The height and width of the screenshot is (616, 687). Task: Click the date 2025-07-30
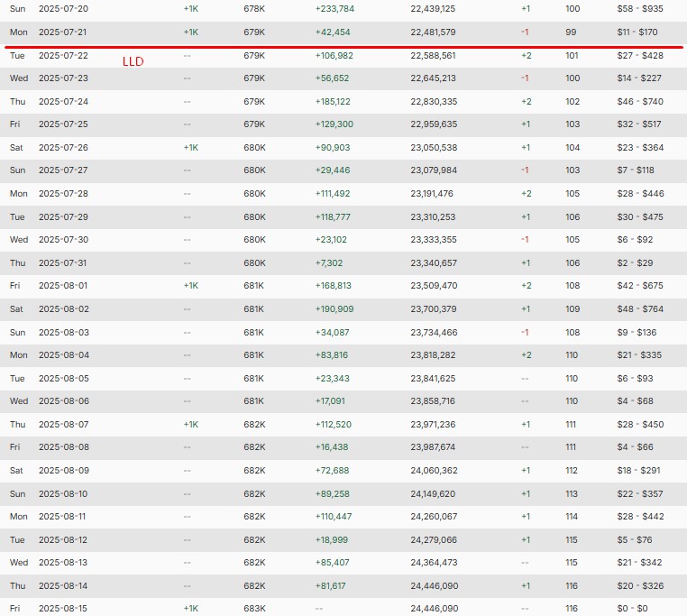(x=63, y=239)
